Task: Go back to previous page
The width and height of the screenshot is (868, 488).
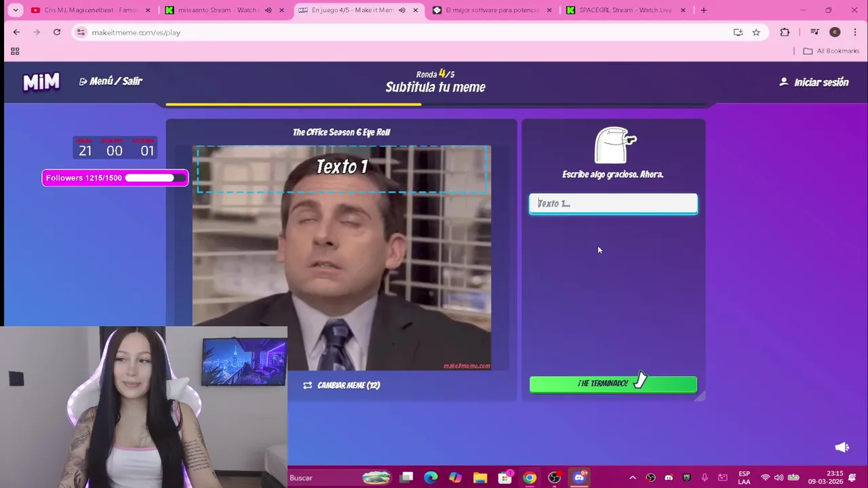Action: pos(16,32)
